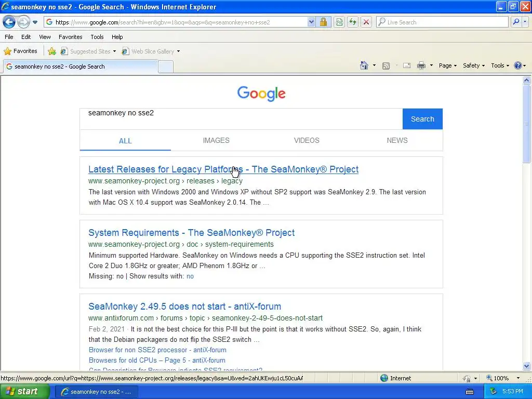Viewport: 532px width, 399px height.
Task: Click the RSS Feeds icon
Action: [x=386, y=66]
